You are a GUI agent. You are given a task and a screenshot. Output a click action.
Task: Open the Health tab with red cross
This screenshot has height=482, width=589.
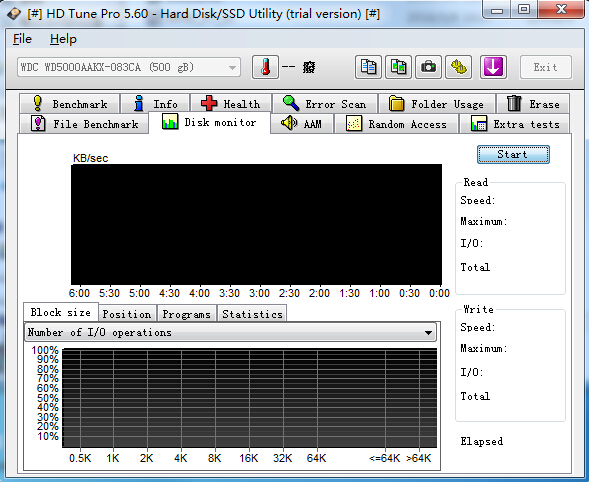pyautogui.click(x=231, y=103)
